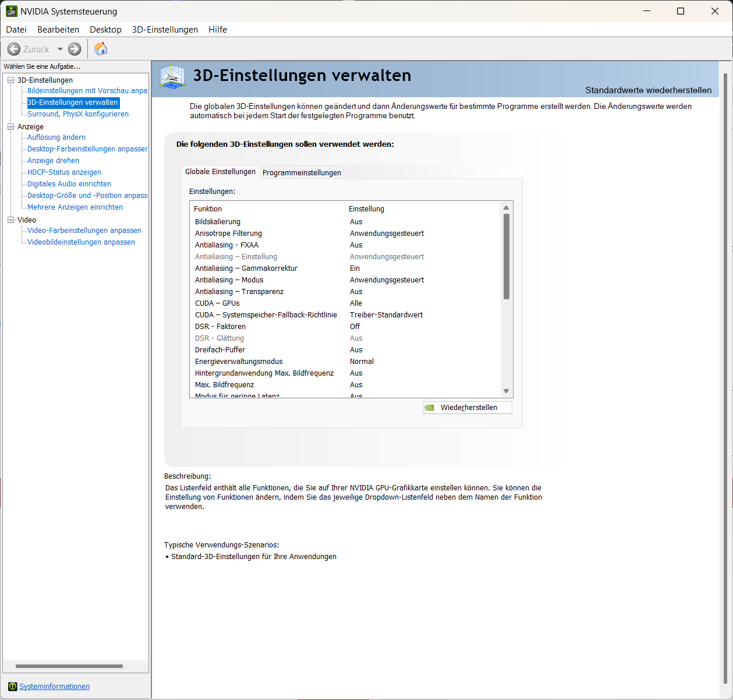Open Video-Farbeinstellungen anpassen
This screenshot has width=733, height=700.
tap(84, 231)
